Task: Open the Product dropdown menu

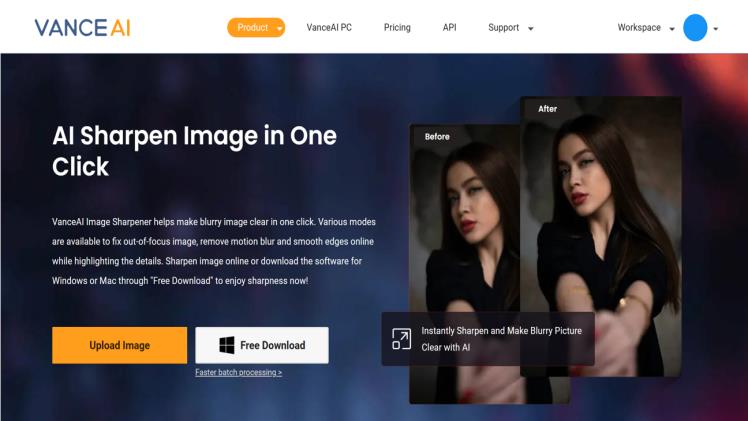Action: tap(256, 28)
